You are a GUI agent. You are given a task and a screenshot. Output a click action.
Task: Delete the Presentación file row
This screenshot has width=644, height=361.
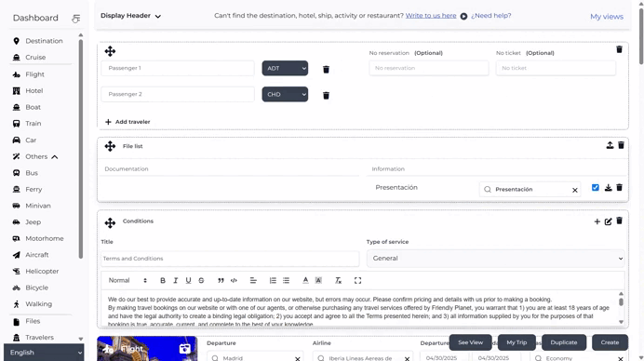tap(620, 188)
